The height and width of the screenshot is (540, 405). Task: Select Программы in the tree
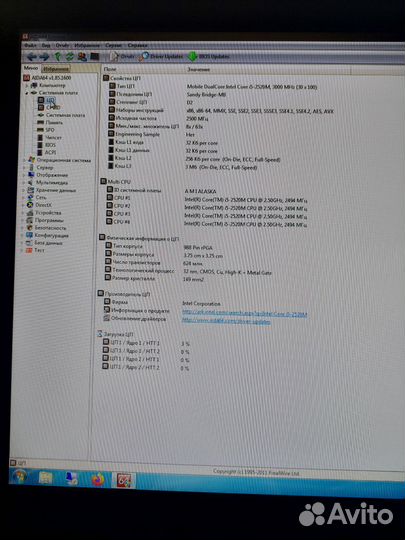point(45,220)
